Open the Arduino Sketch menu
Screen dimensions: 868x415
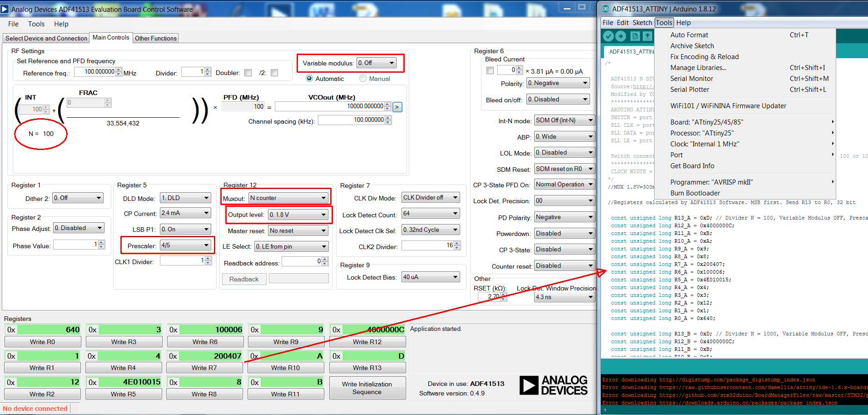(642, 23)
